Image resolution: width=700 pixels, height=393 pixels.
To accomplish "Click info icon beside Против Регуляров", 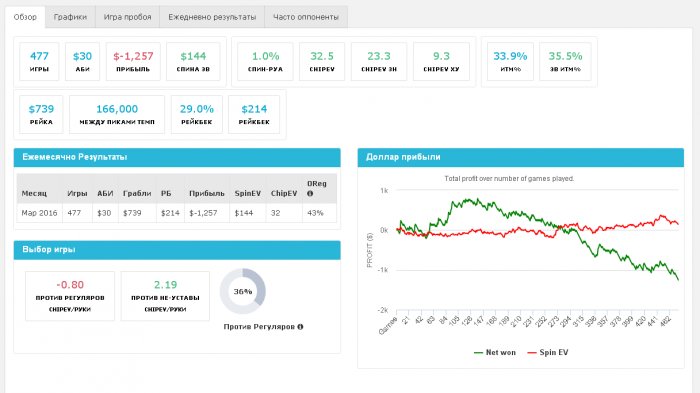I will click(300, 327).
